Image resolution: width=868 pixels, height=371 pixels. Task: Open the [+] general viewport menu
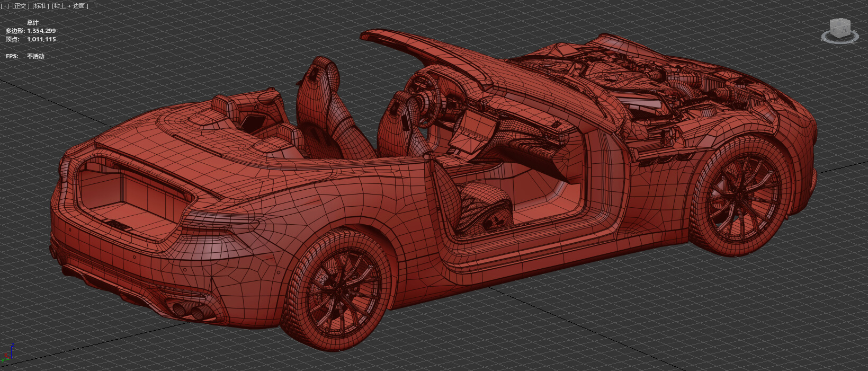point(5,6)
